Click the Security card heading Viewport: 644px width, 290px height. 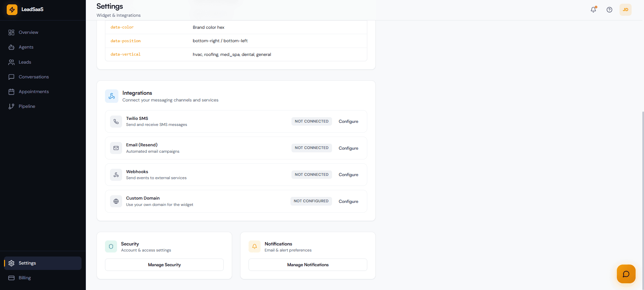click(x=130, y=244)
